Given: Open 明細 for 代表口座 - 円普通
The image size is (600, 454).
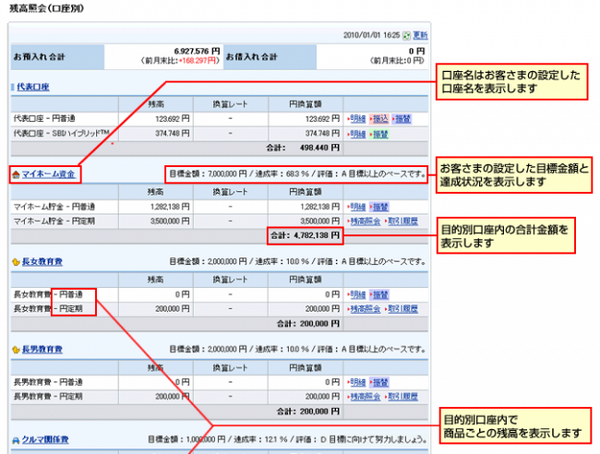Looking at the screenshot, I should click(x=358, y=119).
